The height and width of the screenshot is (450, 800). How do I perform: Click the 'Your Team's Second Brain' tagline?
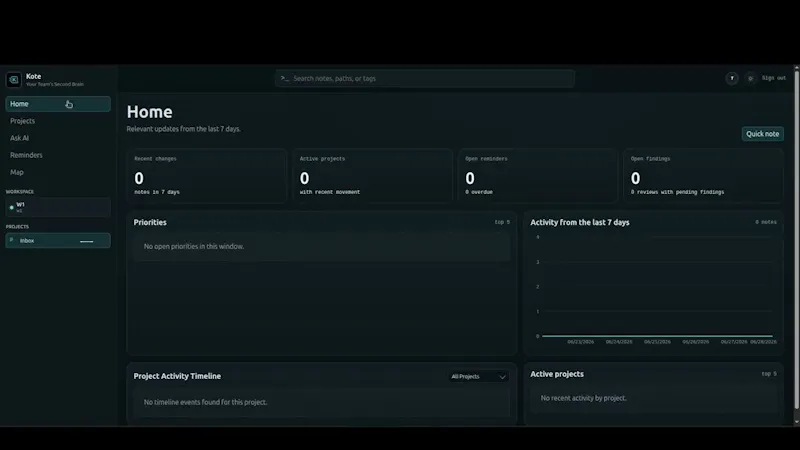tap(55, 84)
